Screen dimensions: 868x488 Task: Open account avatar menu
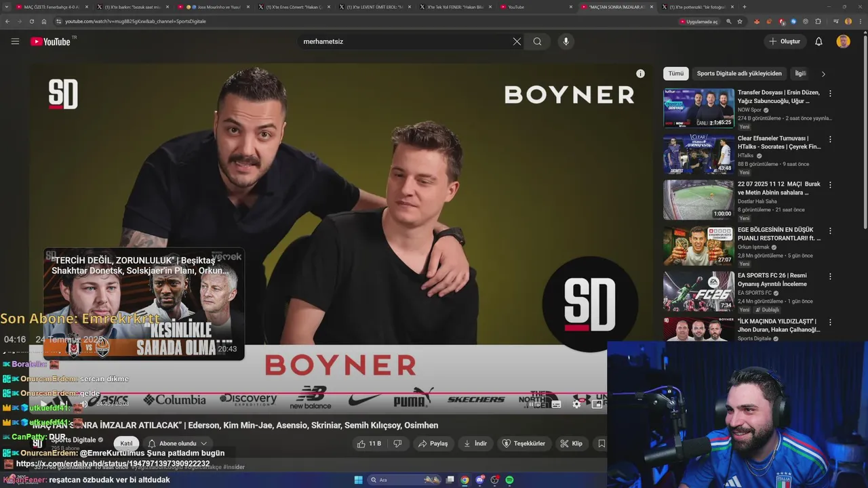click(x=843, y=41)
